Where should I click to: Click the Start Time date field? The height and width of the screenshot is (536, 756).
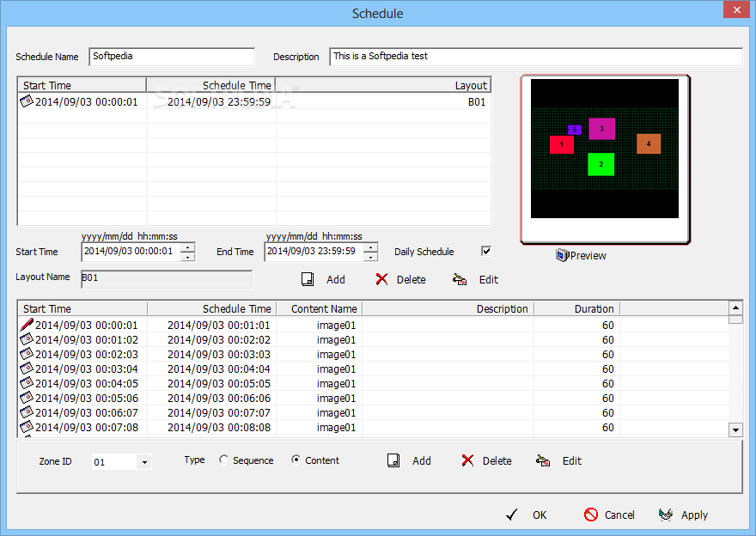point(131,252)
